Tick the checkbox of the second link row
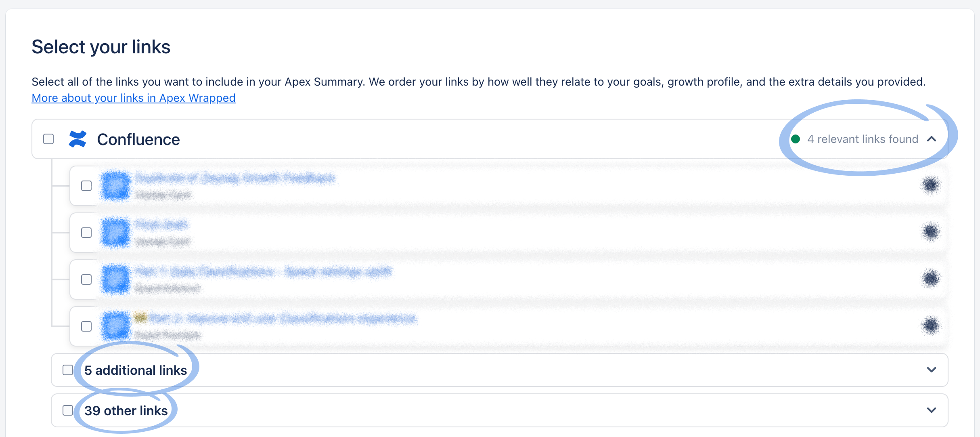The image size is (980, 437). click(x=86, y=233)
